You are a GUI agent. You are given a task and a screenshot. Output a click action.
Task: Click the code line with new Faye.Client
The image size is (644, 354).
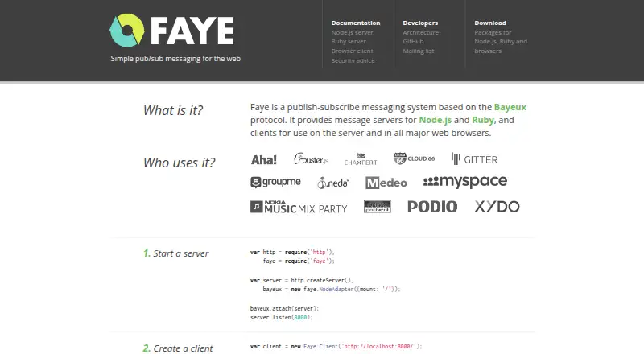tap(336, 347)
